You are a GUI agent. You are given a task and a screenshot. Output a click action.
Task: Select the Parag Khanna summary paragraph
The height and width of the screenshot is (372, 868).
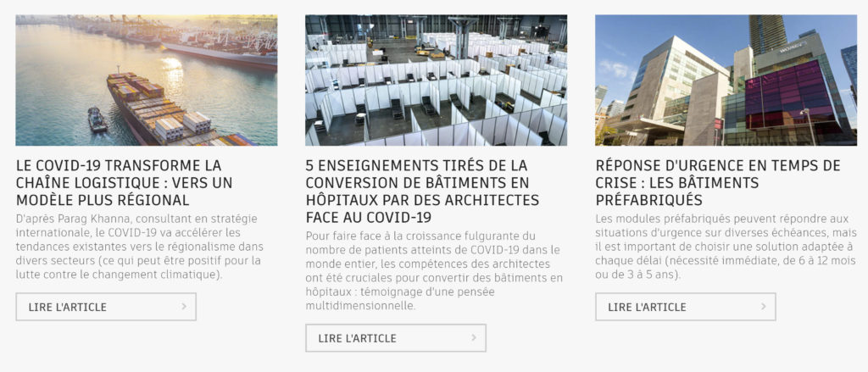click(x=140, y=247)
